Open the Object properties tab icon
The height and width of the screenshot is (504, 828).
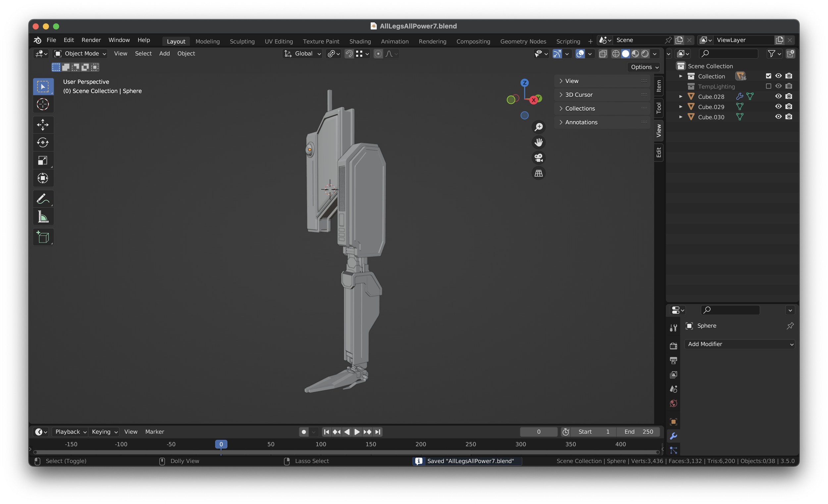673,422
